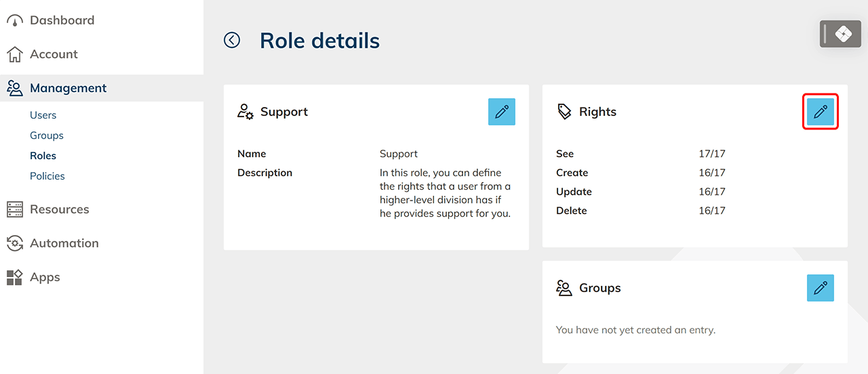Screen dimensions: 868x374
Task: Select the Roles submenu item
Action: point(43,156)
